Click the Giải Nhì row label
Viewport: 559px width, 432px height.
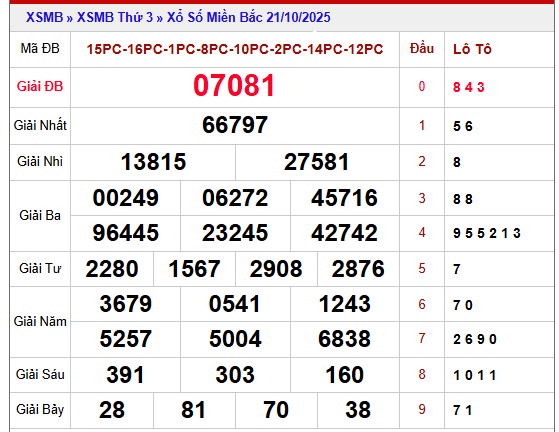(x=40, y=161)
